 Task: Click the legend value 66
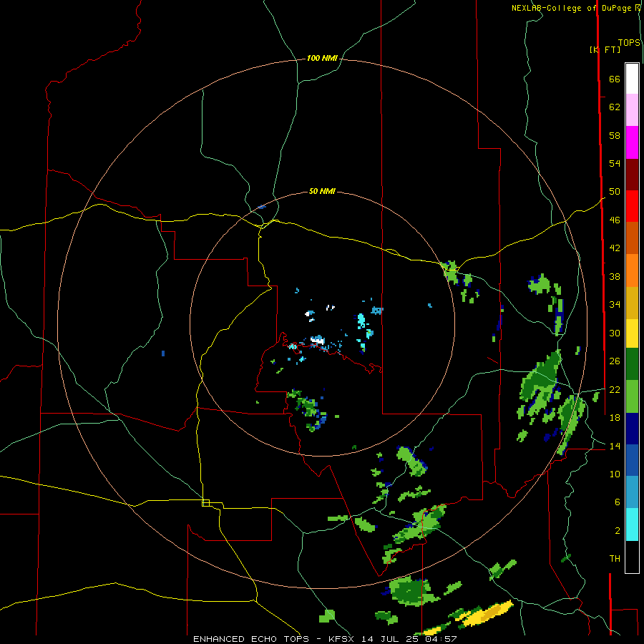615,79
